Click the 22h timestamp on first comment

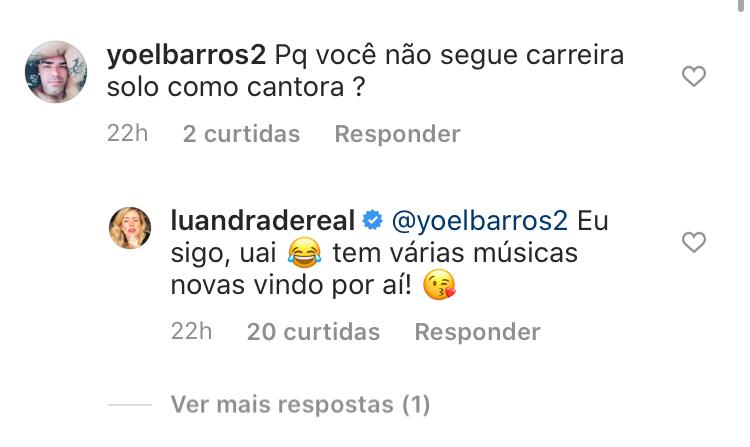(x=127, y=133)
